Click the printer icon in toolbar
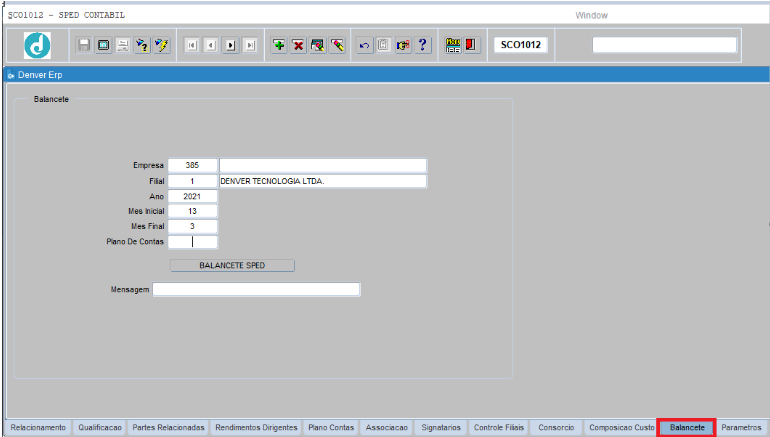The width and height of the screenshot is (770, 437). pyautogui.click(x=122, y=45)
